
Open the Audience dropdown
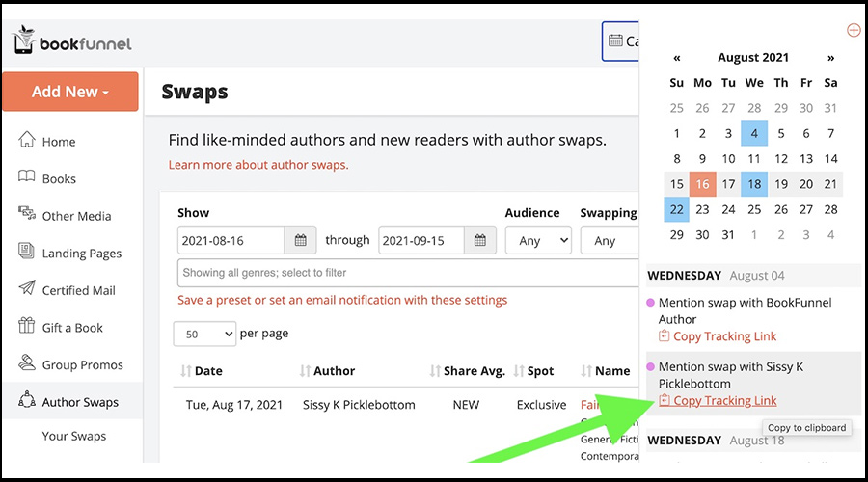click(538, 240)
